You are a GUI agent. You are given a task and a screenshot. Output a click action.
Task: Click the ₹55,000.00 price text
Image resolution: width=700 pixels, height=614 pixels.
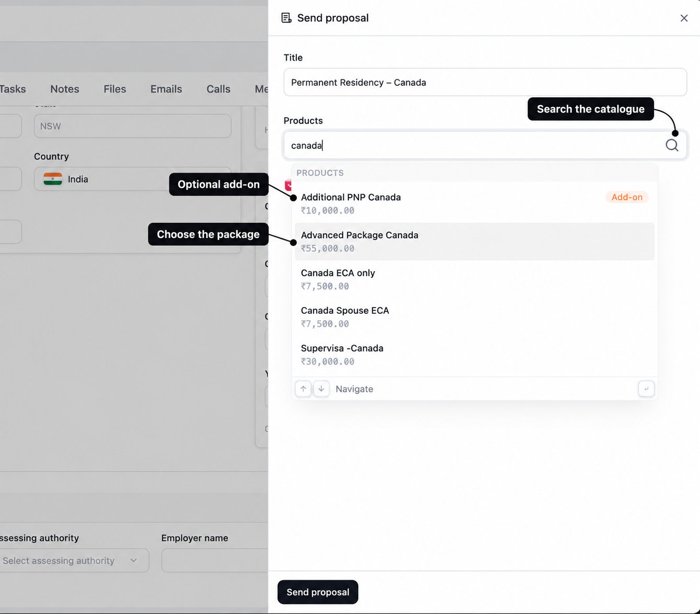(328, 248)
